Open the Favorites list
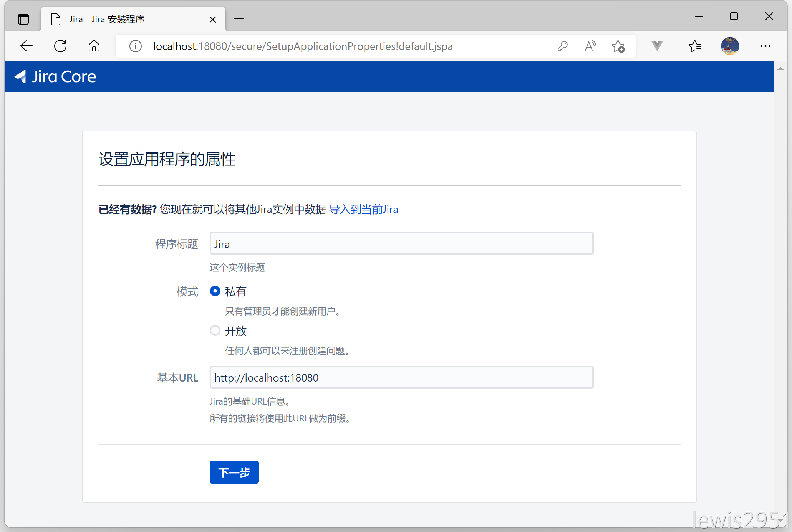Viewport: 792px width, 532px height. click(695, 46)
